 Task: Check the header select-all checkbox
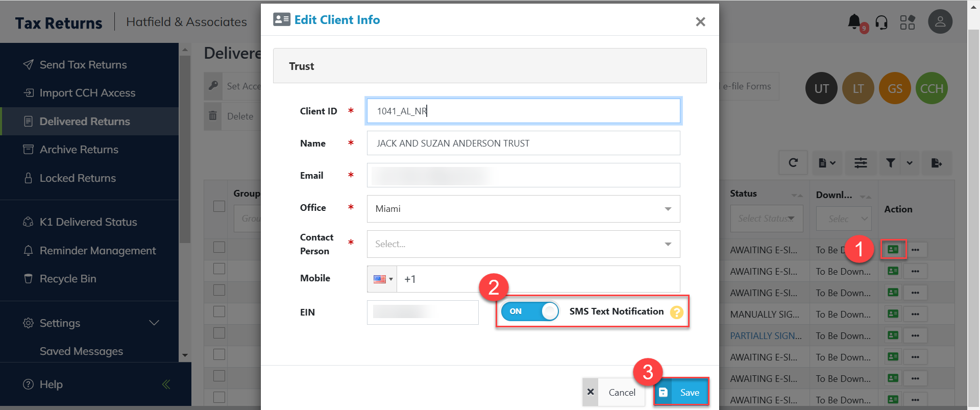[x=219, y=206]
